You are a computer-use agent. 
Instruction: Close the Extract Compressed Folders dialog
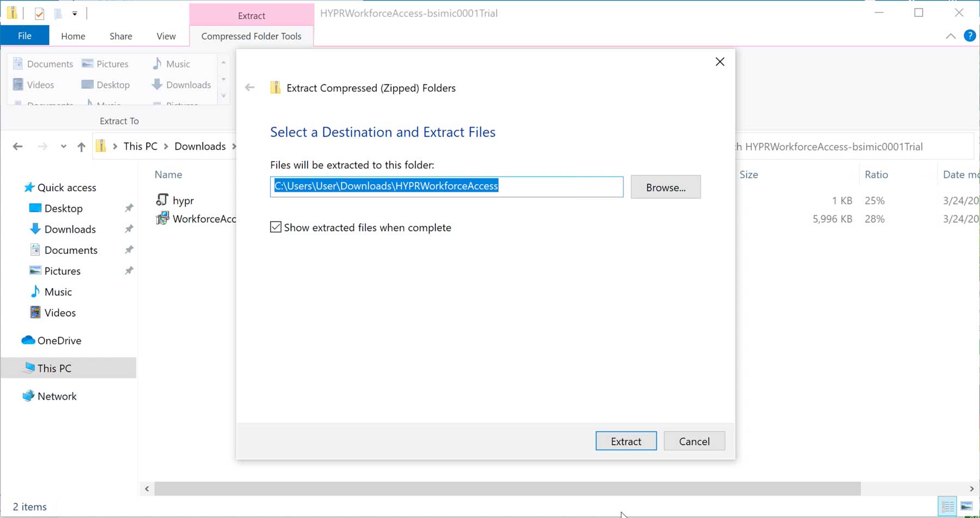(720, 62)
